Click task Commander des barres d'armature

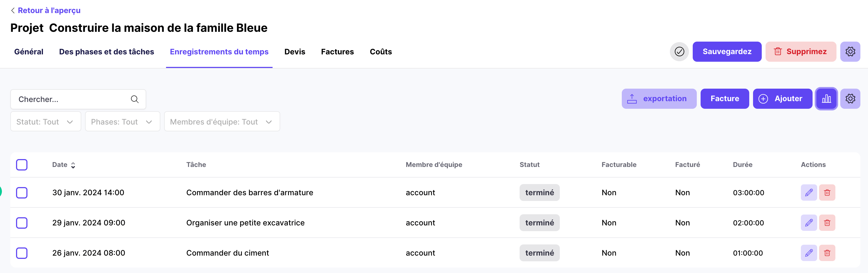[x=250, y=193]
